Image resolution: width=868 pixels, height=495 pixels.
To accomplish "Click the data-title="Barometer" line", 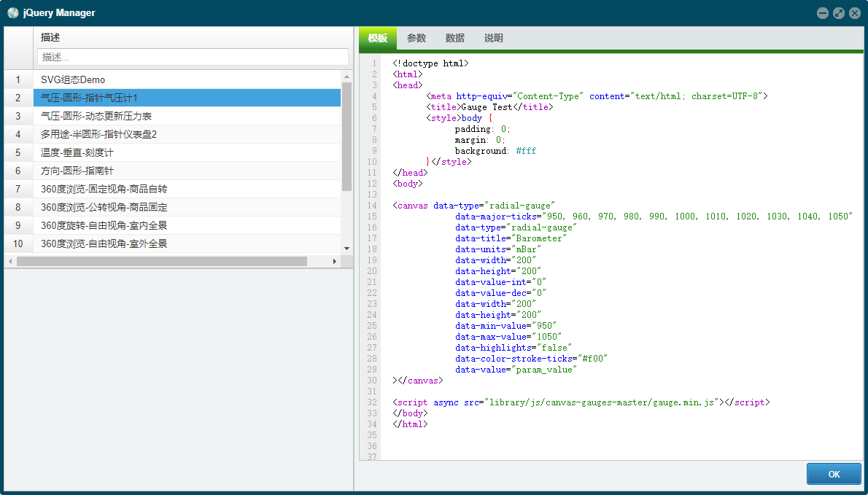I will [511, 238].
